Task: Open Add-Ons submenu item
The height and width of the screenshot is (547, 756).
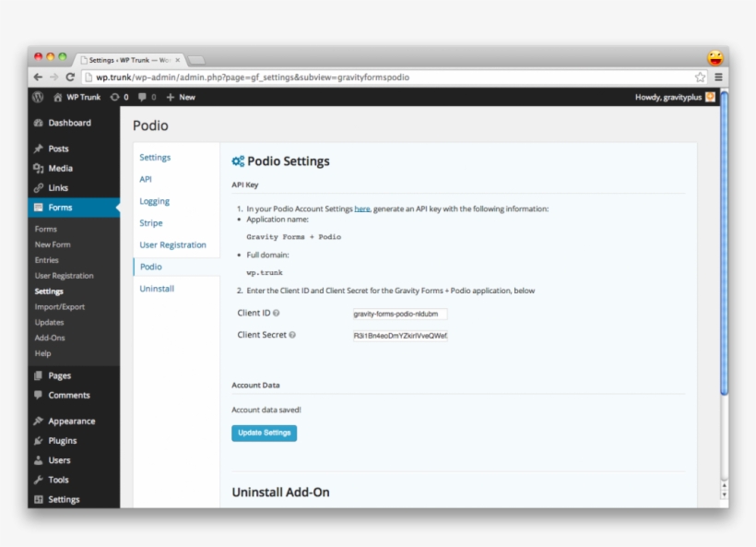Action: [x=50, y=338]
